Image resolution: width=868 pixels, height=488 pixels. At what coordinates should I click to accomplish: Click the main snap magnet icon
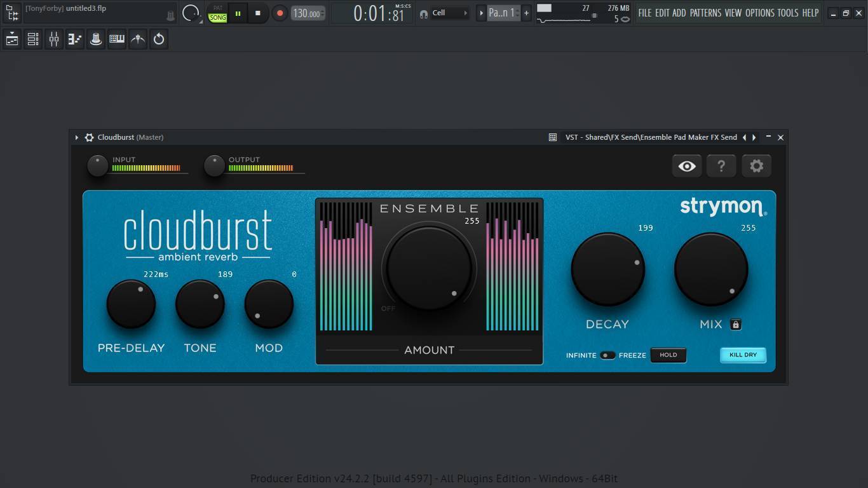[424, 13]
